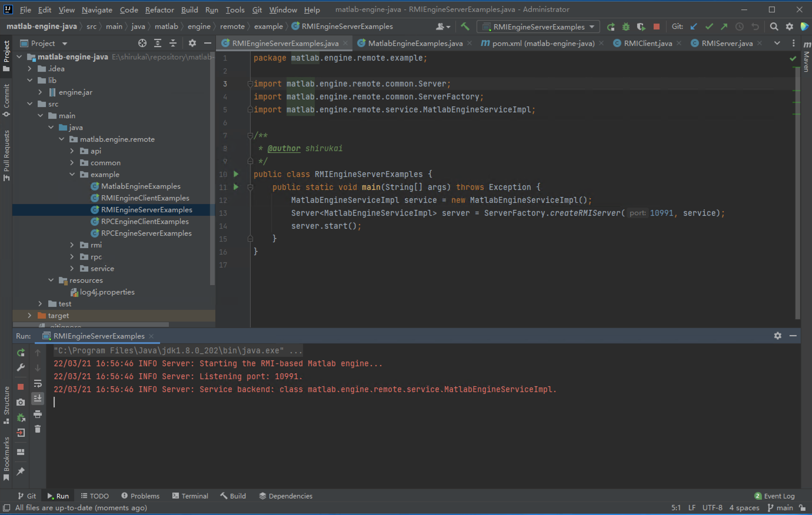Click the Build Project hammer icon
The width and height of the screenshot is (812, 515).
465,26
